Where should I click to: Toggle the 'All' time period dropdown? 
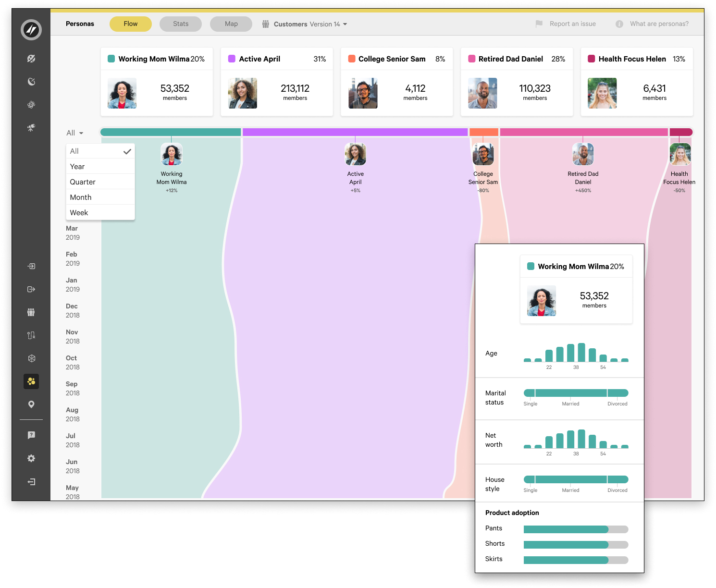[74, 133]
